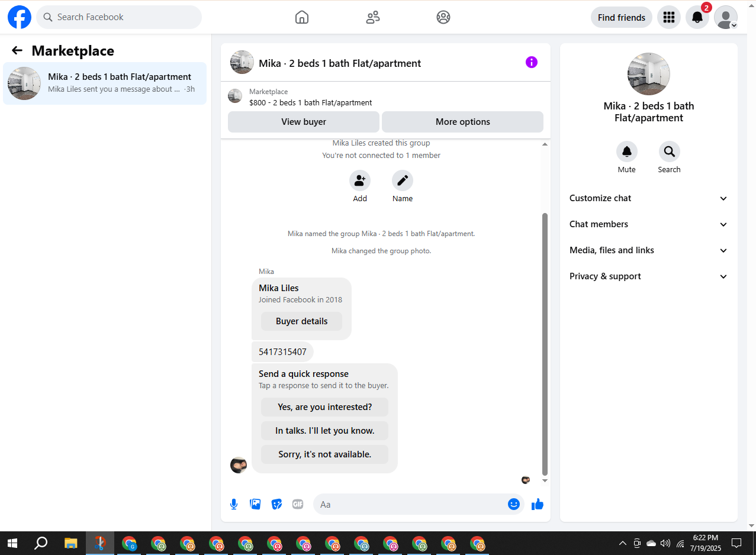Screen dimensions: 756x555
Task: Send a voice clip microphone icon
Action: coord(234,504)
